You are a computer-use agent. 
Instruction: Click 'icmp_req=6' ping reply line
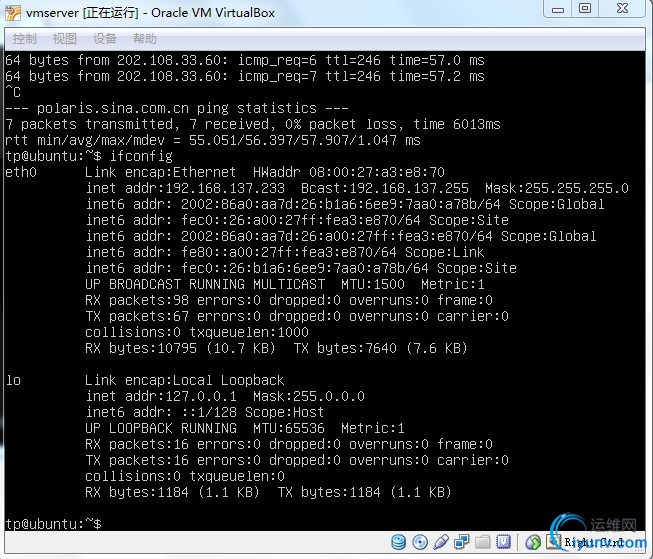(245, 60)
